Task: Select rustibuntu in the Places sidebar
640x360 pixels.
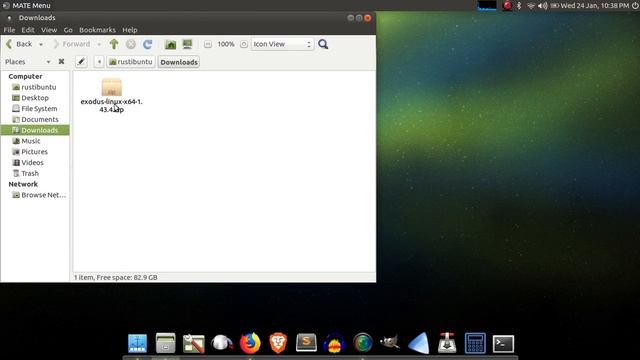Action: click(x=35, y=87)
